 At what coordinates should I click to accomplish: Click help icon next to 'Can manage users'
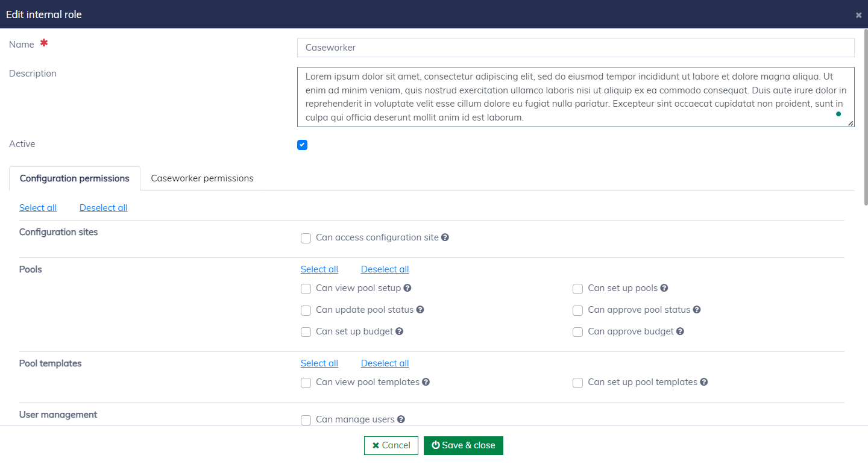point(401,419)
